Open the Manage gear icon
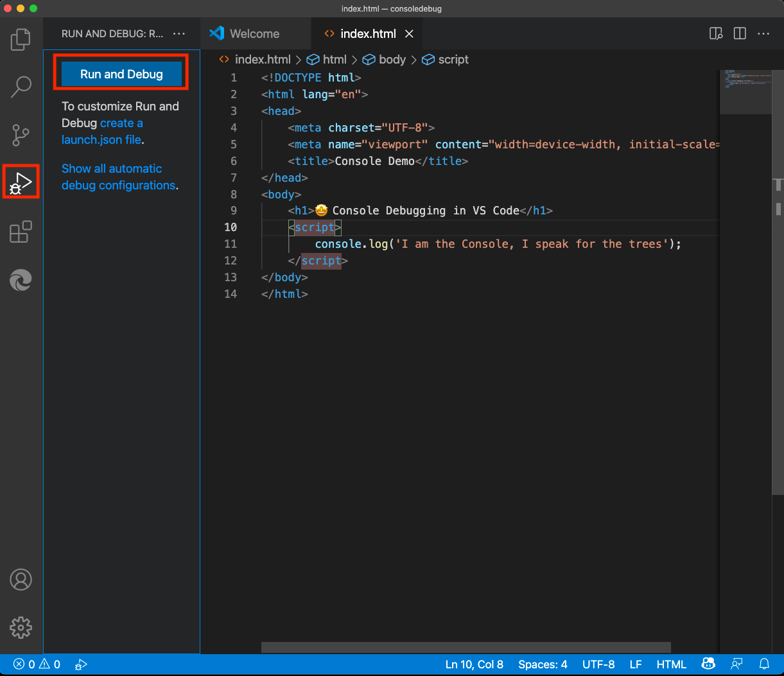The width and height of the screenshot is (784, 676). click(x=21, y=627)
